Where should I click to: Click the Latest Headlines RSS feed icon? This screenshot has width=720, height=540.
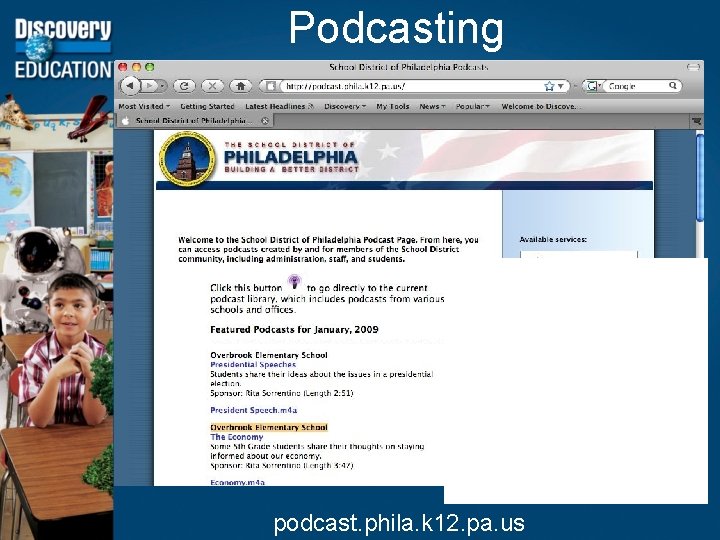pyautogui.click(x=311, y=106)
